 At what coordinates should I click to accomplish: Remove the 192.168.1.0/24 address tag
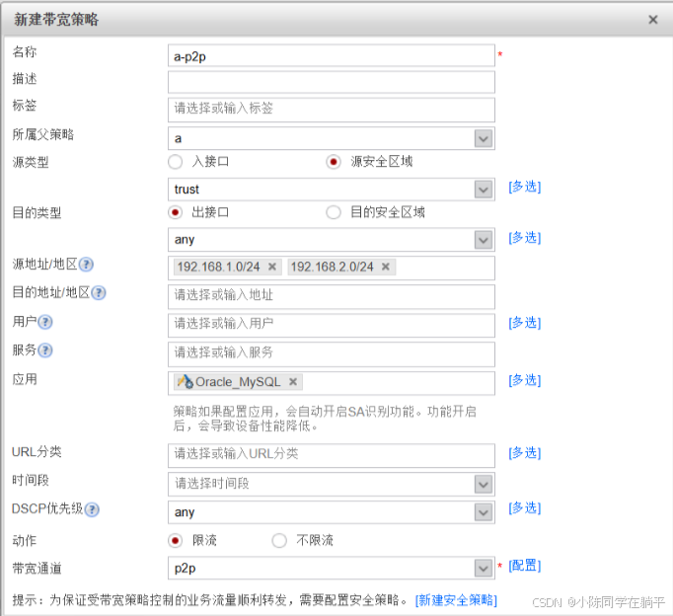pyautogui.click(x=272, y=267)
